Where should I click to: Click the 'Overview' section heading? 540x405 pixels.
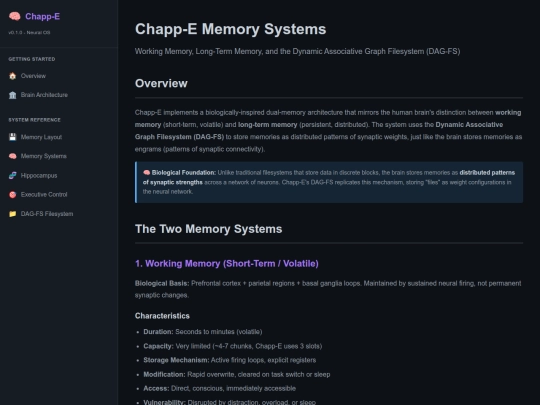point(161,83)
